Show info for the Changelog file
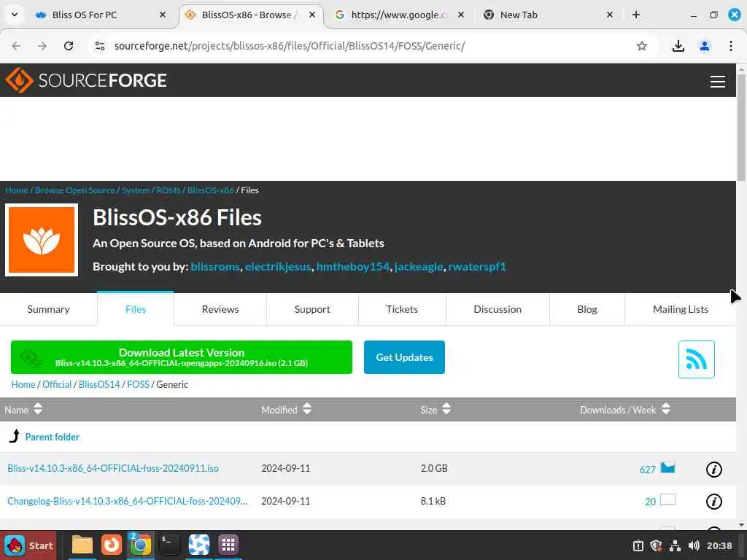 point(713,502)
